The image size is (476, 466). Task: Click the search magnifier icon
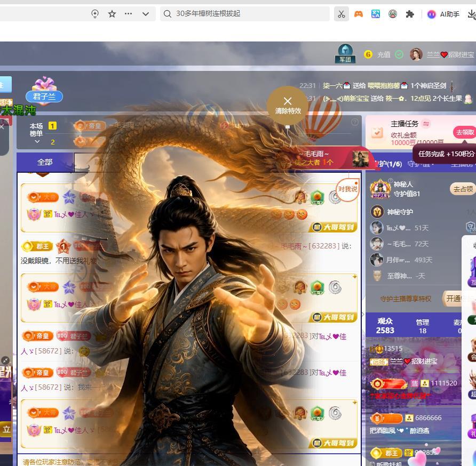click(x=167, y=14)
